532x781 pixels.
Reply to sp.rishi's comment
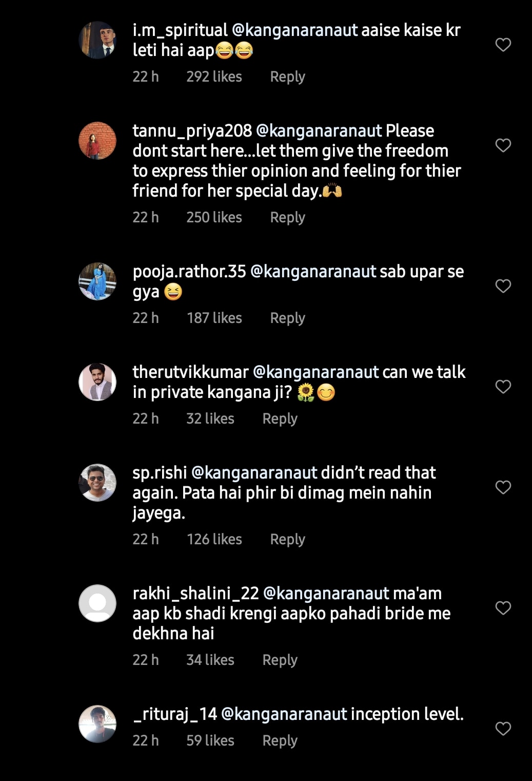(287, 540)
